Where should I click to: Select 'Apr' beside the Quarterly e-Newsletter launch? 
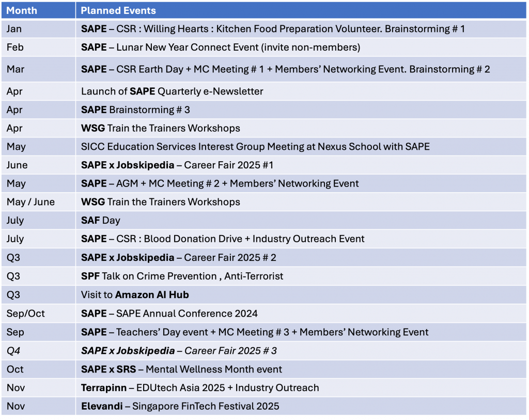click(x=38, y=91)
